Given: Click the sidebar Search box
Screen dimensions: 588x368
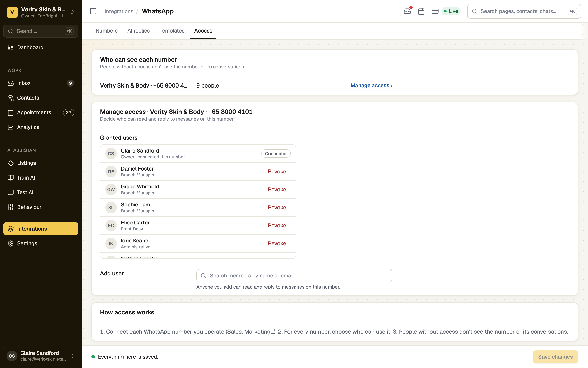Looking at the screenshot, I should pyautogui.click(x=41, y=31).
